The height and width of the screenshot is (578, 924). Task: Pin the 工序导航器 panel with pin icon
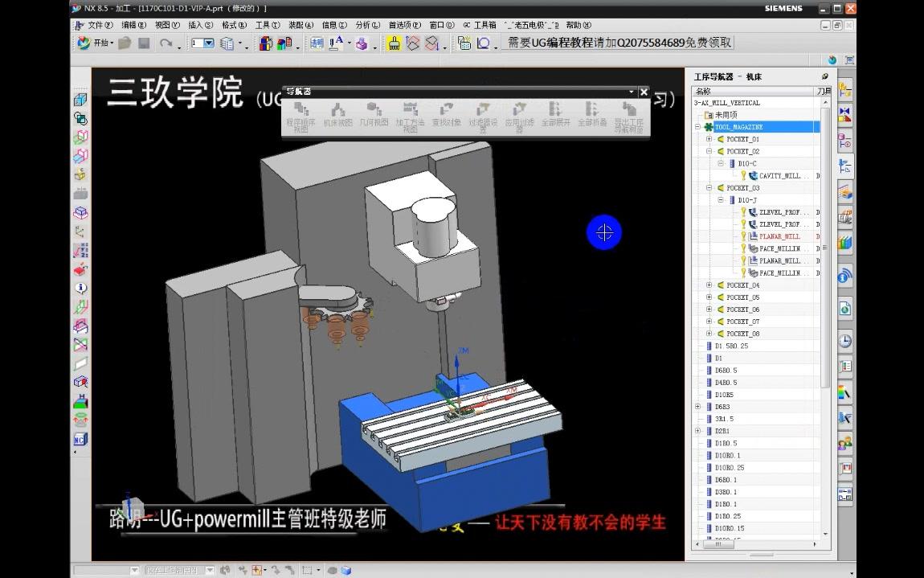[825, 76]
